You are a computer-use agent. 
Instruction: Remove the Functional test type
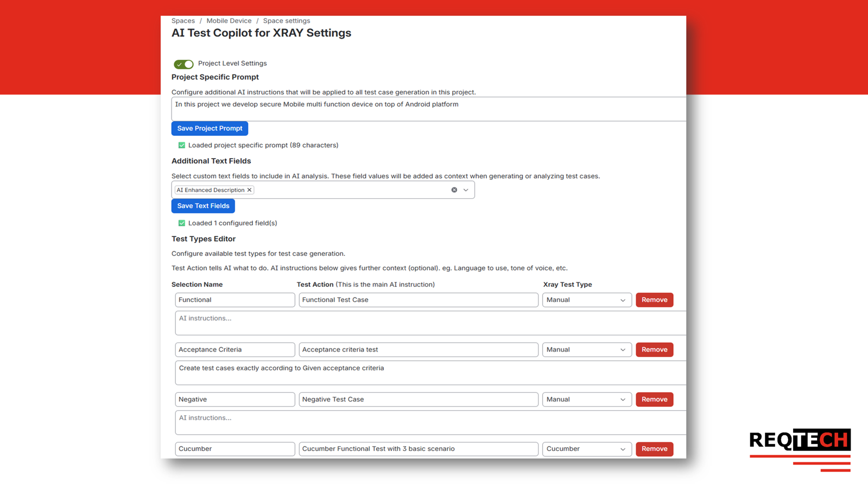click(655, 300)
